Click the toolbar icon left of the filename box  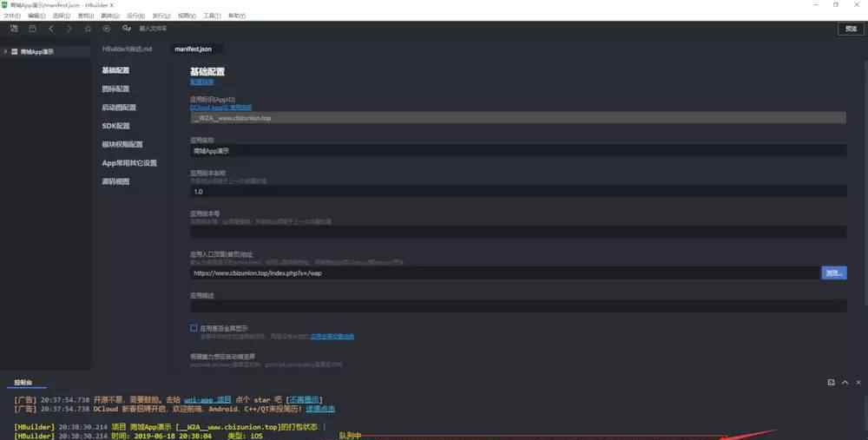pyautogui.click(x=126, y=29)
